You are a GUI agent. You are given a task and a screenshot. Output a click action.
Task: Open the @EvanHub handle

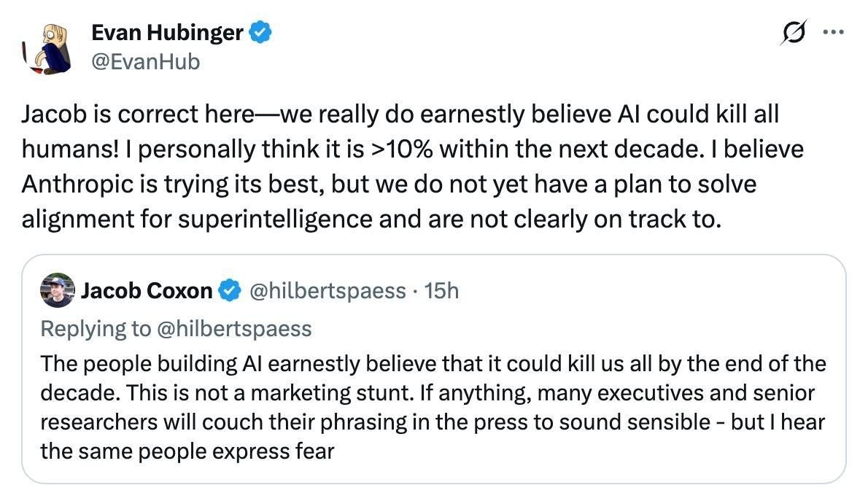(145, 61)
